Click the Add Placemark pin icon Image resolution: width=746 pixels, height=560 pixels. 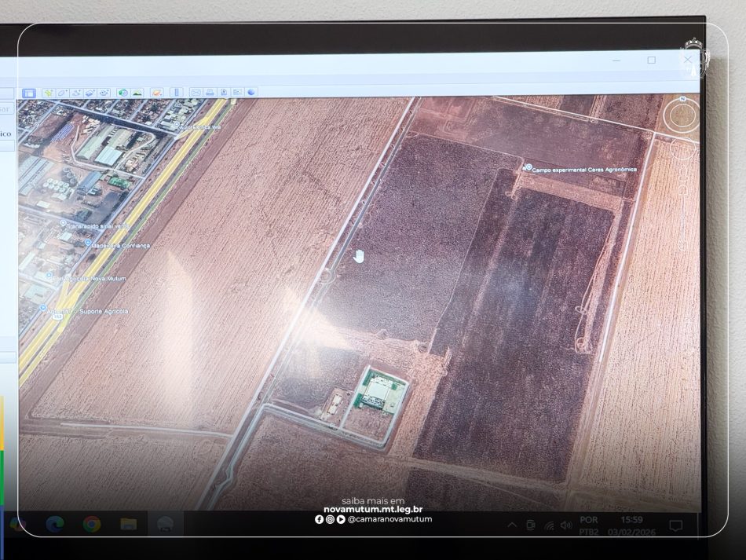[x=49, y=93]
